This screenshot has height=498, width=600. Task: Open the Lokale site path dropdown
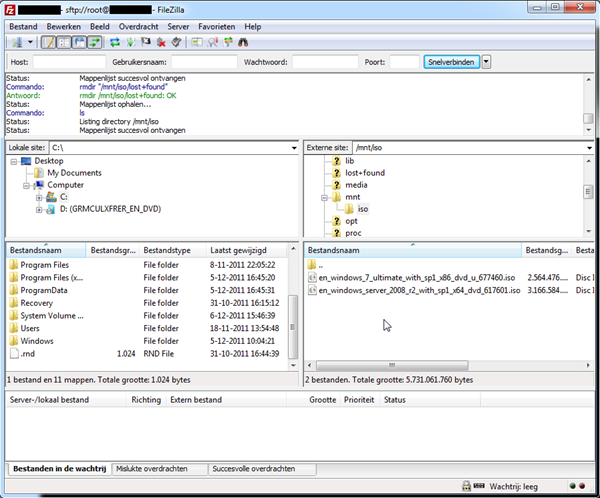coord(294,148)
